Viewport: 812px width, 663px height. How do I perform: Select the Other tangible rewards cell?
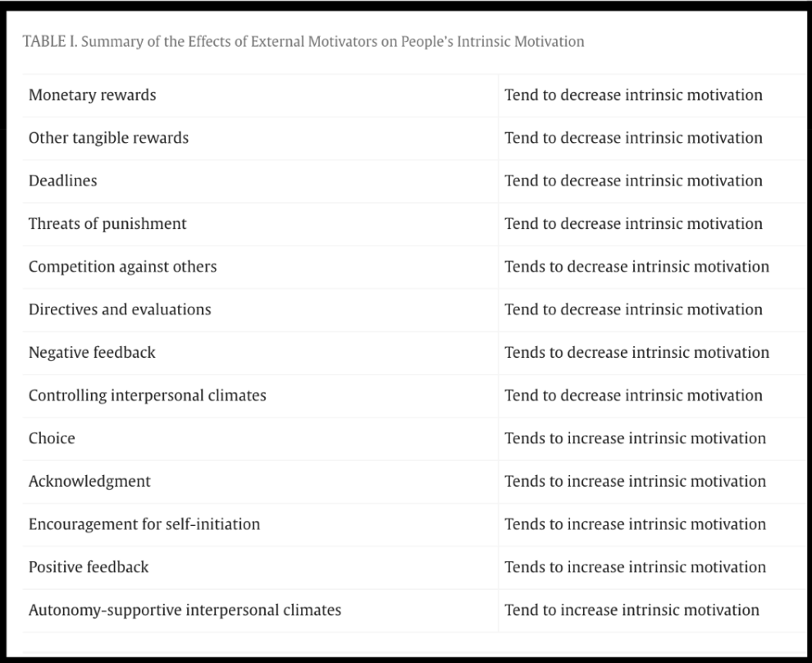tap(108, 138)
